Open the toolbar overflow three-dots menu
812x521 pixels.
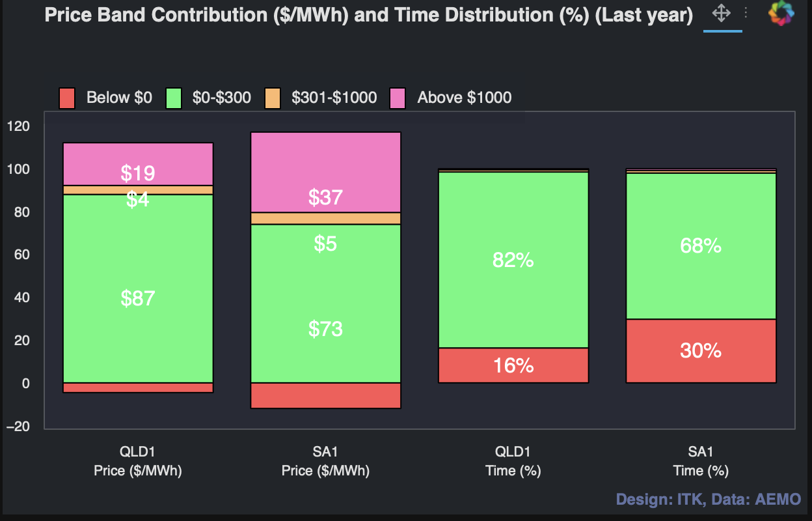pyautogui.click(x=746, y=13)
